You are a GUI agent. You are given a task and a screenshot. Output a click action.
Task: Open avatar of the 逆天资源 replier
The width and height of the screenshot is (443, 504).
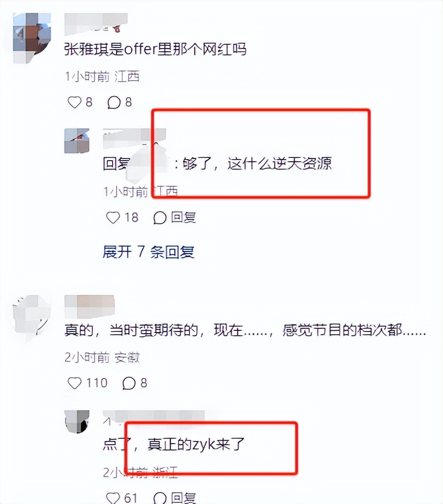click(x=77, y=141)
